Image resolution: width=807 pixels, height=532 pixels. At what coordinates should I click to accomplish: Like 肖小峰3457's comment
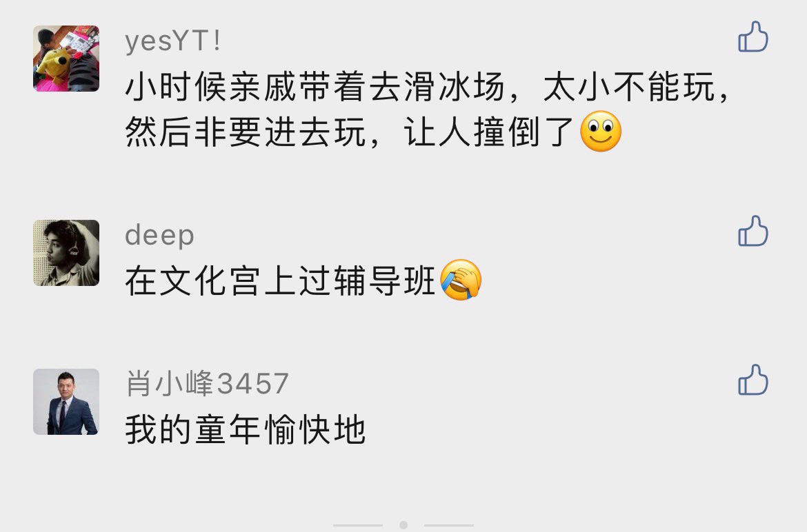coord(753,380)
